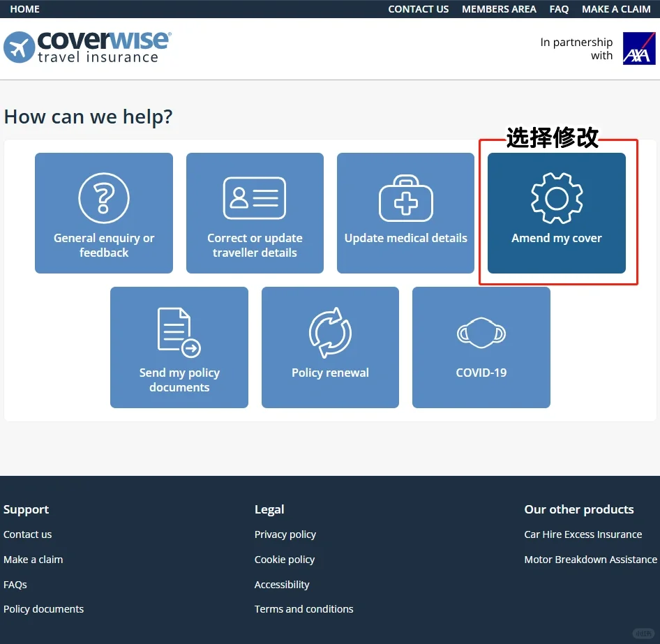Open Cookie policy link
Viewport: 660px width, 644px height.
pos(284,560)
